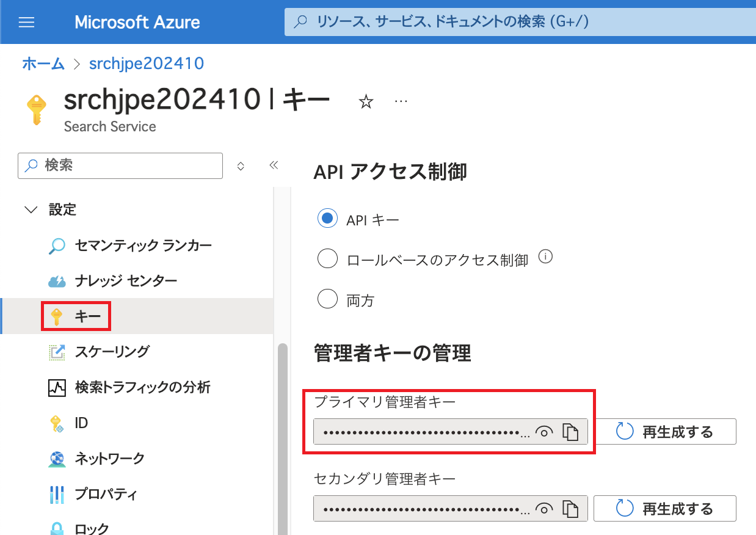756x535 pixels.
Task: Click the ID key icon
Action: pyautogui.click(x=57, y=423)
